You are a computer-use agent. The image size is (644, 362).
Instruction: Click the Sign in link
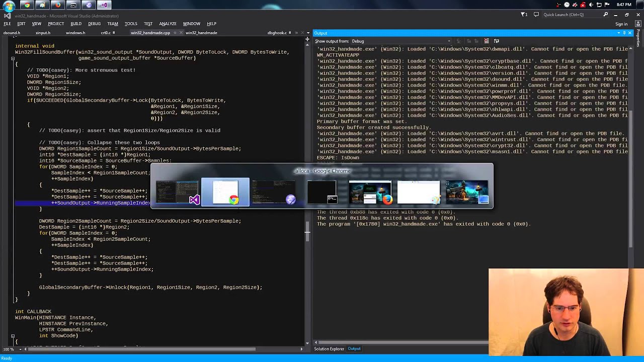pyautogui.click(x=621, y=24)
